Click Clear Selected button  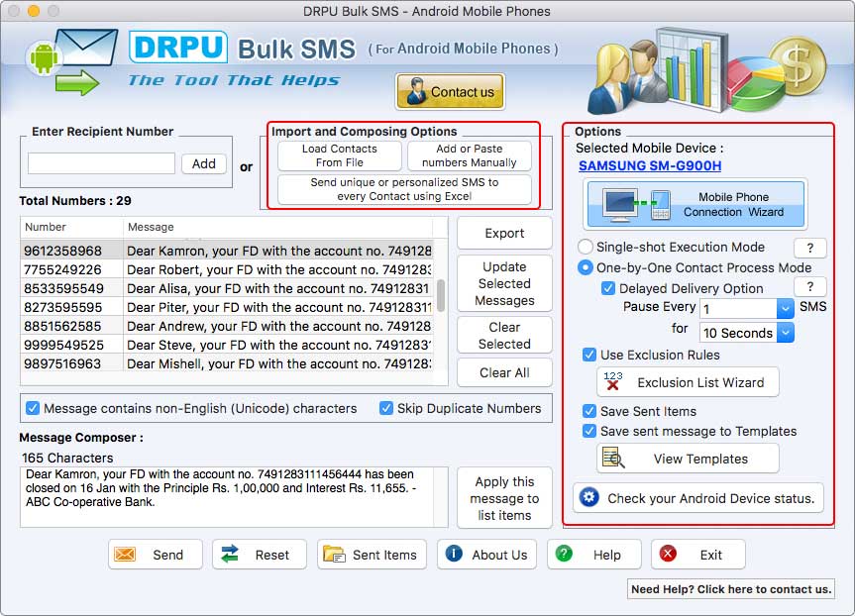click(x=504, y=336)
